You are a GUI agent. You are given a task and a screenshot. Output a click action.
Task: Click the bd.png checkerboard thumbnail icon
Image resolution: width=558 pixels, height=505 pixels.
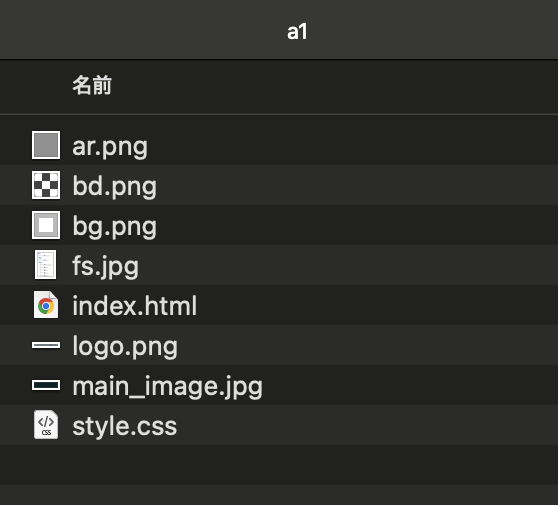tap(46, 185)
